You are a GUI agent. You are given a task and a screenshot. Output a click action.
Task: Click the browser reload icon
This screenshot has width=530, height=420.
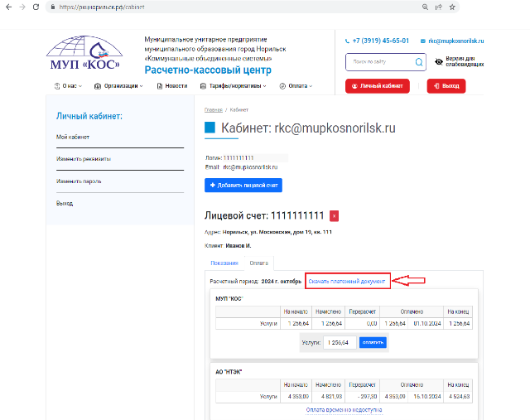click(41, 6)
